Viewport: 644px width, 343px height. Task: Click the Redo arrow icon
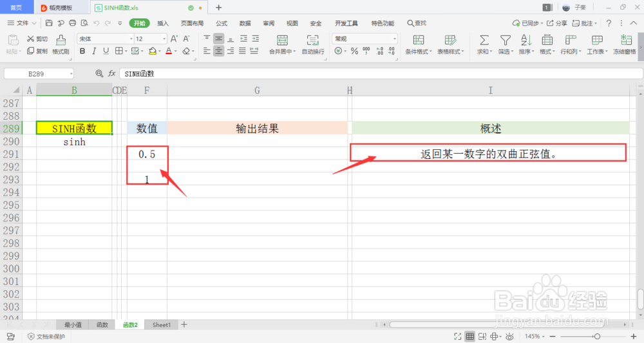108,23
